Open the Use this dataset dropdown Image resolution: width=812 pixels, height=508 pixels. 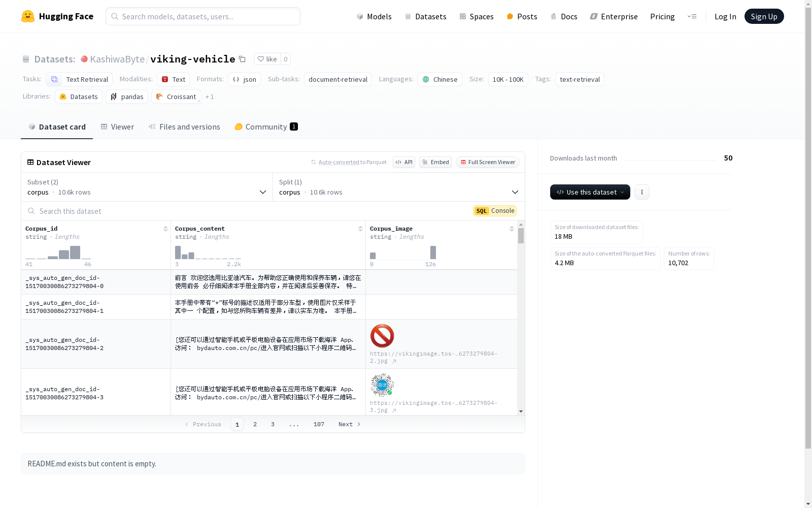click(590, 192)
